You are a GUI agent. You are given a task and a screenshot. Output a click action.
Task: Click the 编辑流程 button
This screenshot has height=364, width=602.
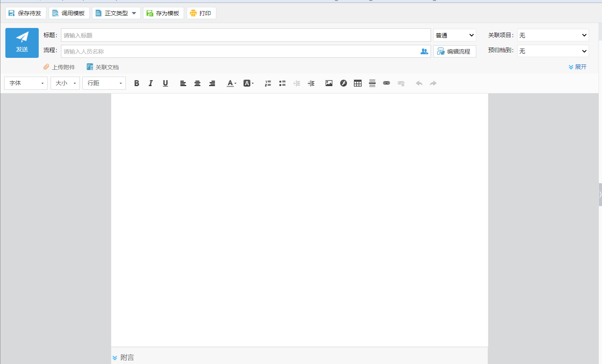tap(455, 51)
